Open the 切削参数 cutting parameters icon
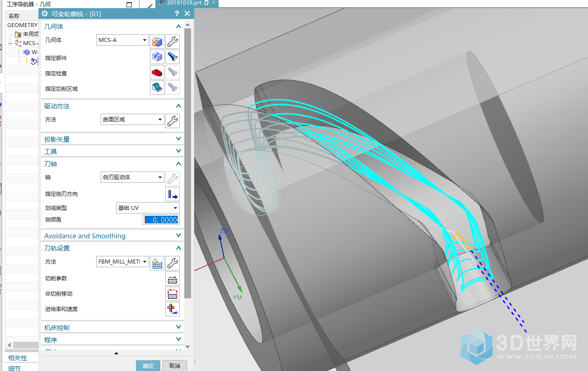Screen dimensions: 588x371 click(172, 278)
